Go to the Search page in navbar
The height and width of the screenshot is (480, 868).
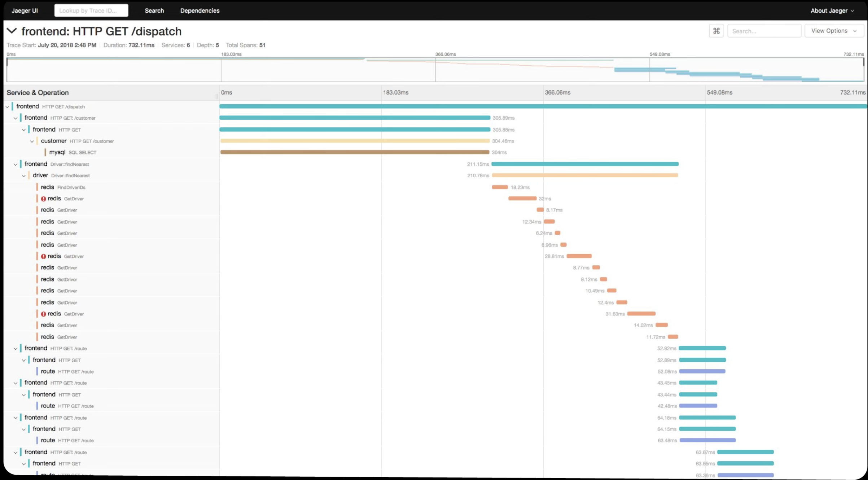click(154, 10)
